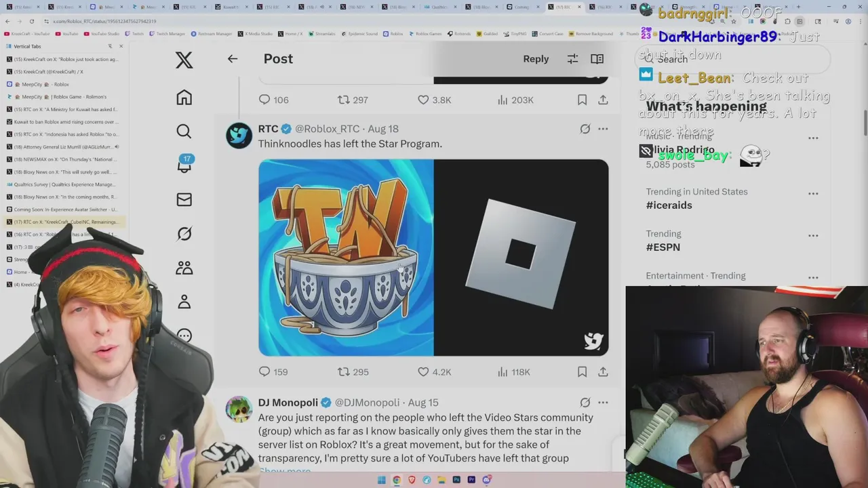The image size is (868, 488).
Task: Open more options on RTC post
Action: [603, 129]
